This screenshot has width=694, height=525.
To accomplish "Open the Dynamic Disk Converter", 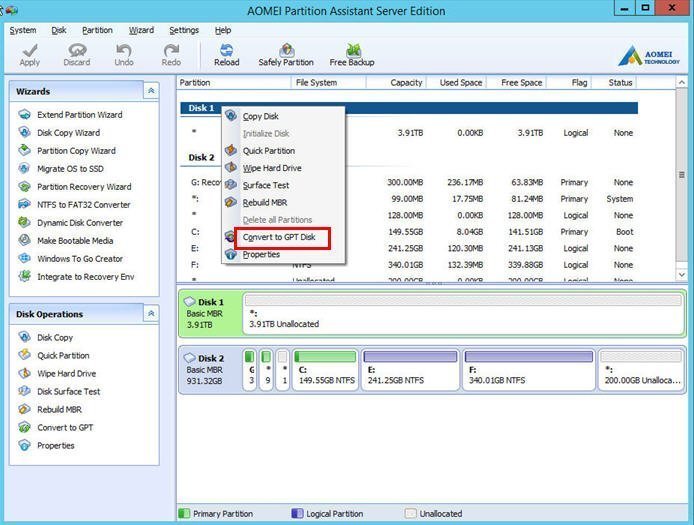I will (71, 223).
